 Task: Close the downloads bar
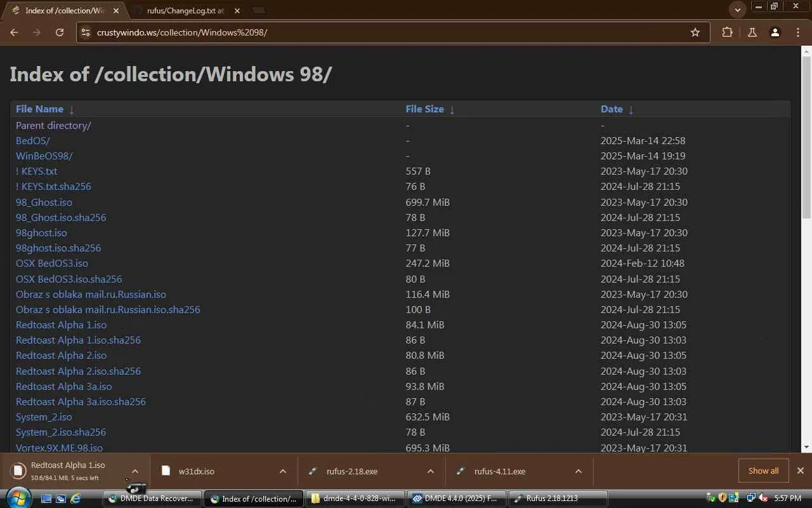tap(801, 471)
